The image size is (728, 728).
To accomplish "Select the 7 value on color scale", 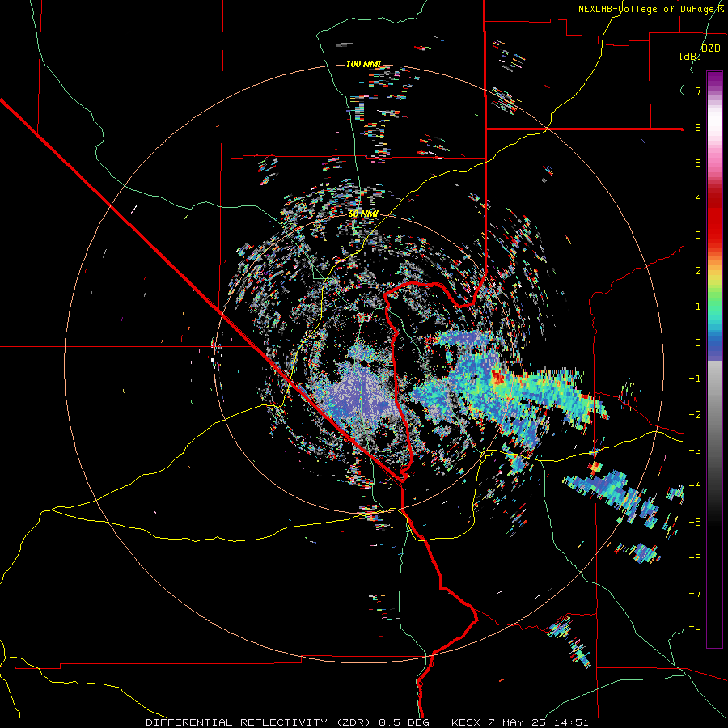I will [698, 91].
